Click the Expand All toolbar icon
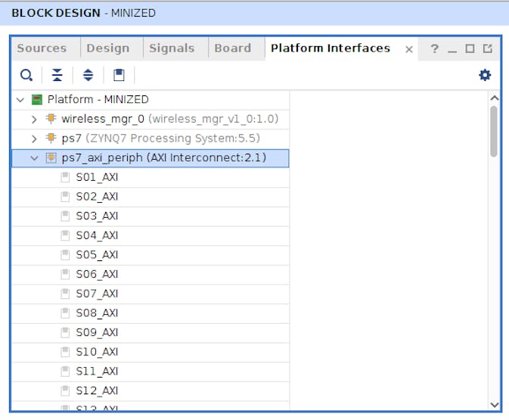The width and height of the screenshot is (509, 420). coord(88,75)
